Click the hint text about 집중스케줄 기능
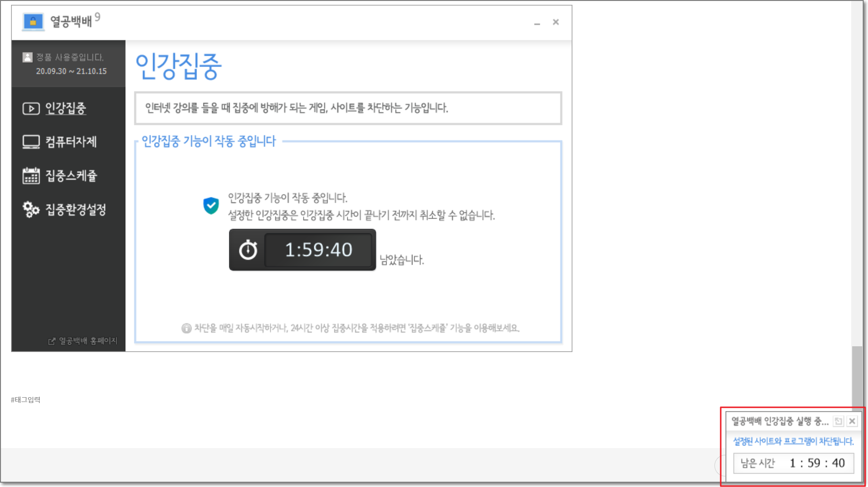 pyautogui.click(x=357, y=328)
